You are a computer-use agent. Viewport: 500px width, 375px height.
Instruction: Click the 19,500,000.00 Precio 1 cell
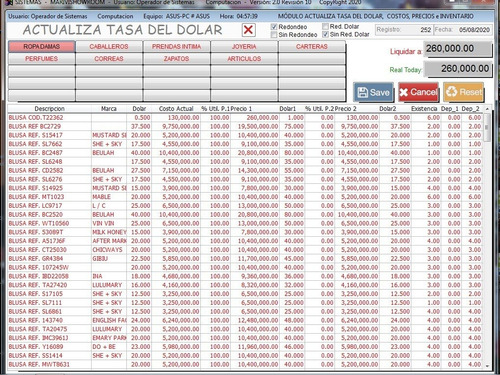click(255, 126)
